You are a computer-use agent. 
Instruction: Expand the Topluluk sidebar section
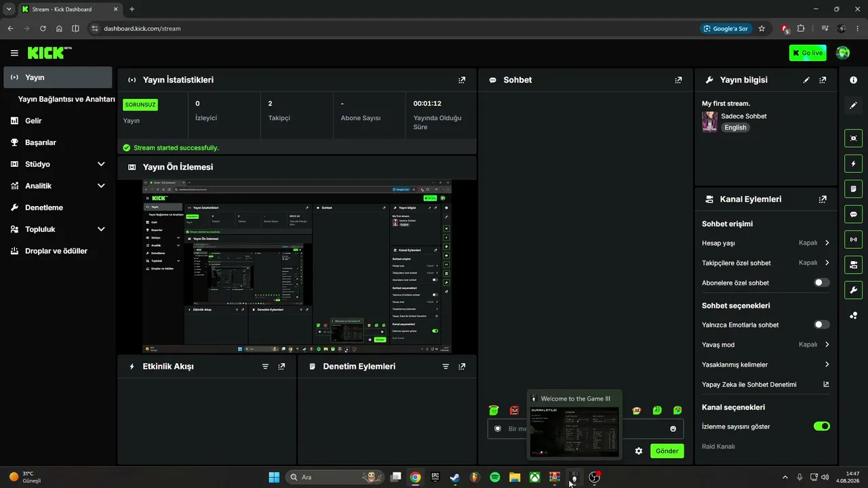101,229
